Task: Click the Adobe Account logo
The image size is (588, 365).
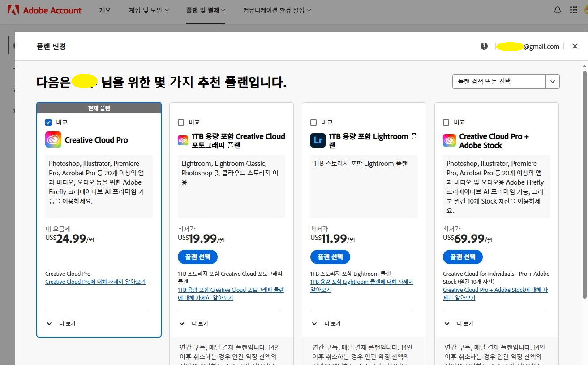Action: point(44,10)
